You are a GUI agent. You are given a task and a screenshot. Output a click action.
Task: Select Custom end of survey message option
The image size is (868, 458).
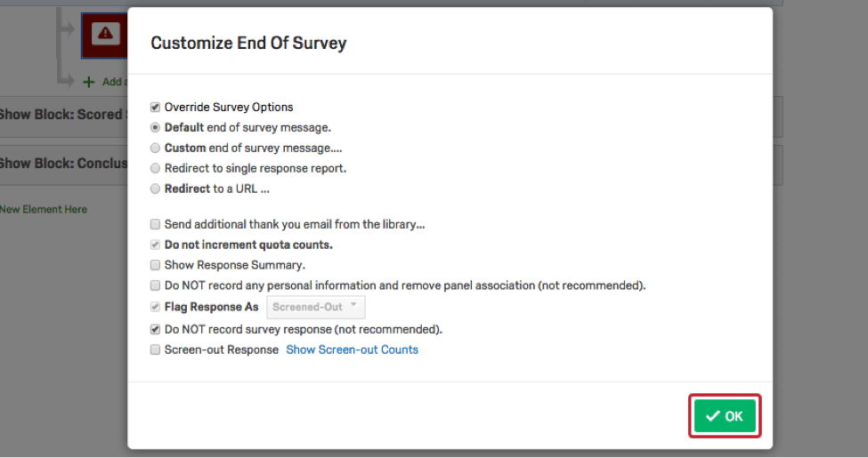[156, 149]
